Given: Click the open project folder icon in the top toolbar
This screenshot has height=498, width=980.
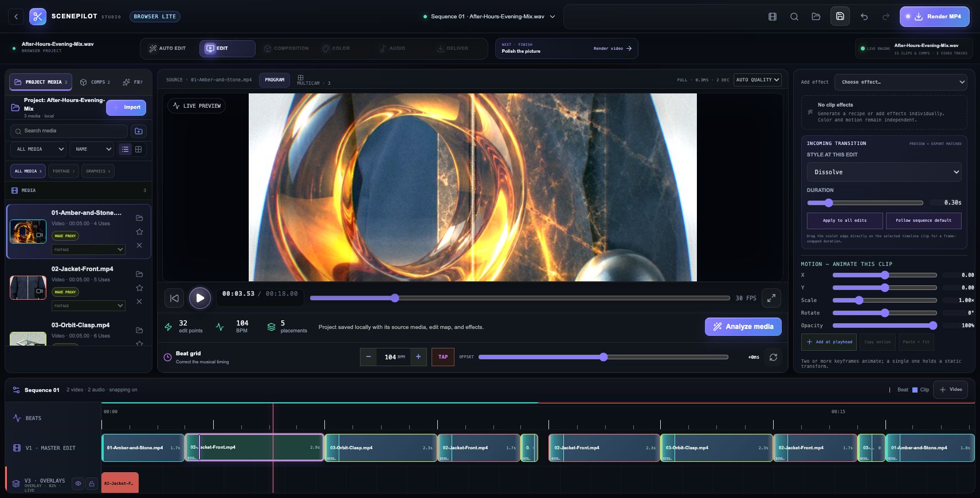Looking at the screenshot, I should (x=816, y=17).
